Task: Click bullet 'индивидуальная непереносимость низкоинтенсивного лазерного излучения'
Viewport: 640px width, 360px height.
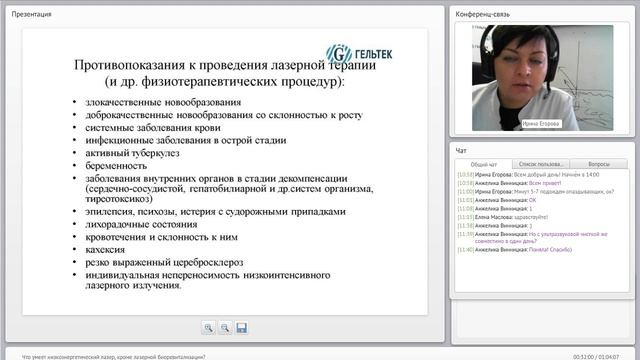Action: 208,280
